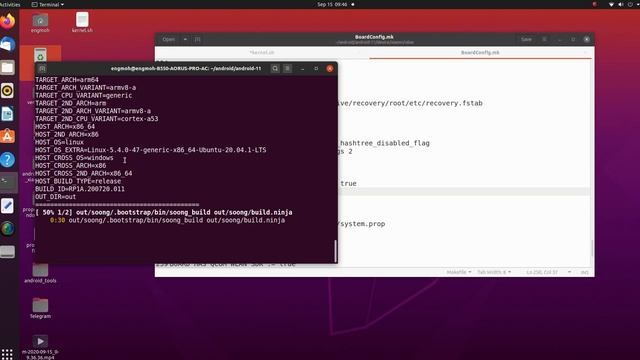The height and width of the screenshot is (360, 640).
Task: Click the gedit vertical scrollbar
Action: [592, 248]
